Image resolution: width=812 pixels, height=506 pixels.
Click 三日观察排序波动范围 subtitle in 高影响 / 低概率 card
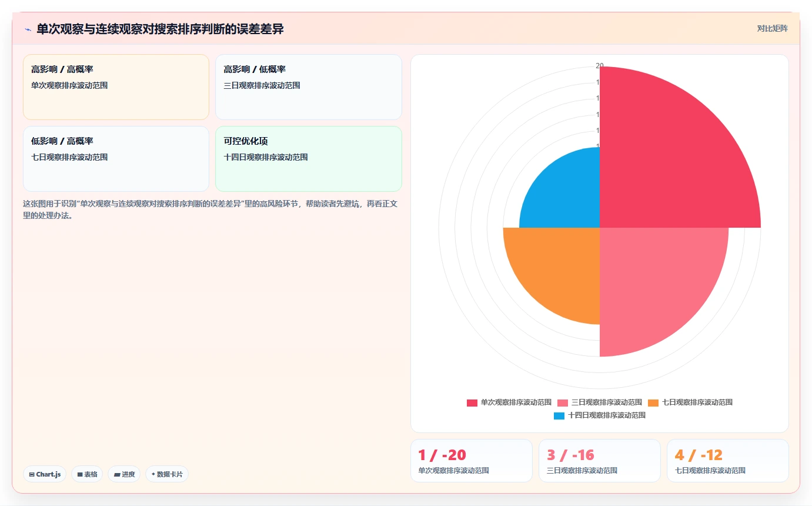click(262, 85)
